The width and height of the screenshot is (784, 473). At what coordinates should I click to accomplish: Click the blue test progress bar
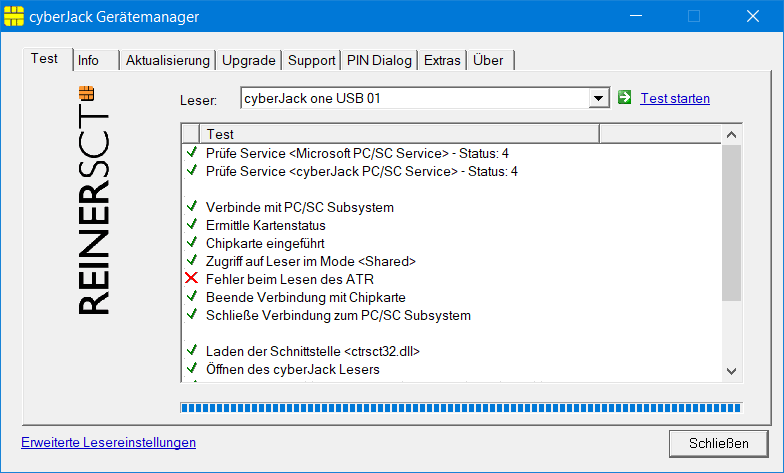461,408
